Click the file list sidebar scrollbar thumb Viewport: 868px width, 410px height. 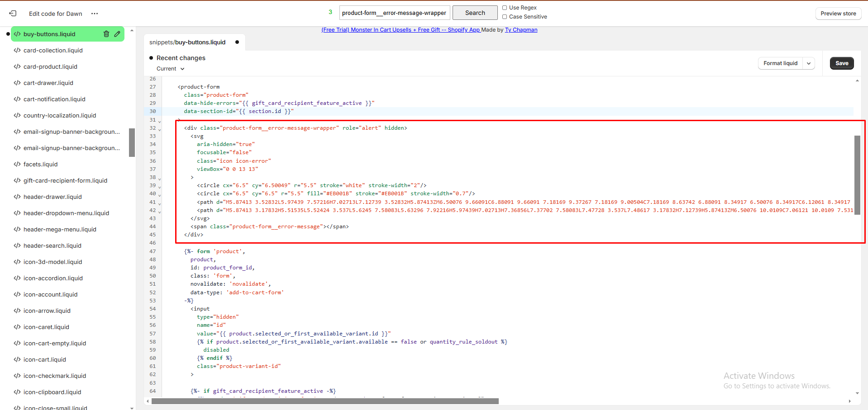point(132,142)
